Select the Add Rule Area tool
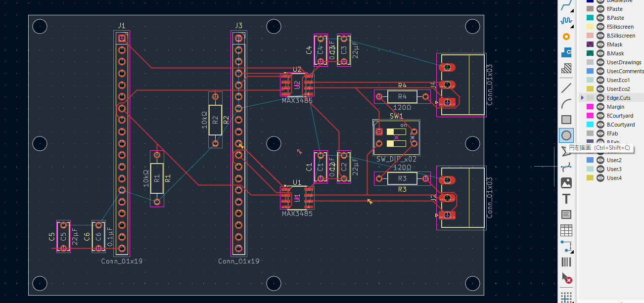The width and height of the screenshot is (644, 303). [x=566, y=69]
